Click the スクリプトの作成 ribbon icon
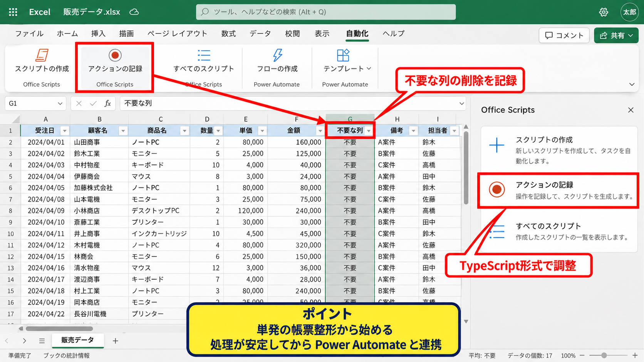The image size is (644, 362). [42, 55]
